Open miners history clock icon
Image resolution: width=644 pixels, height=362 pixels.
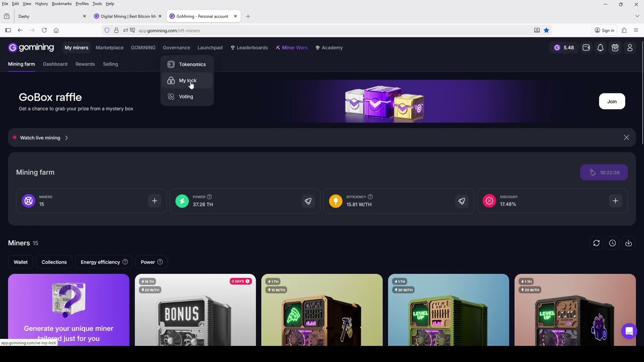tap(612, 243)
